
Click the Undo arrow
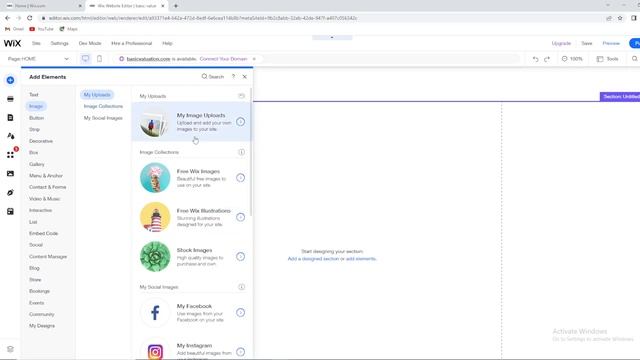click(x=535, y=59)
